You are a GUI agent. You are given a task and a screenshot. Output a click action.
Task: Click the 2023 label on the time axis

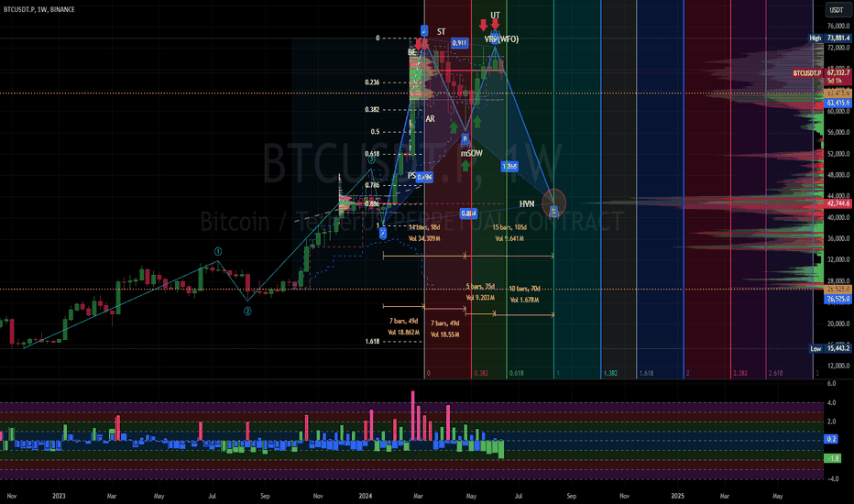point(59,496)
